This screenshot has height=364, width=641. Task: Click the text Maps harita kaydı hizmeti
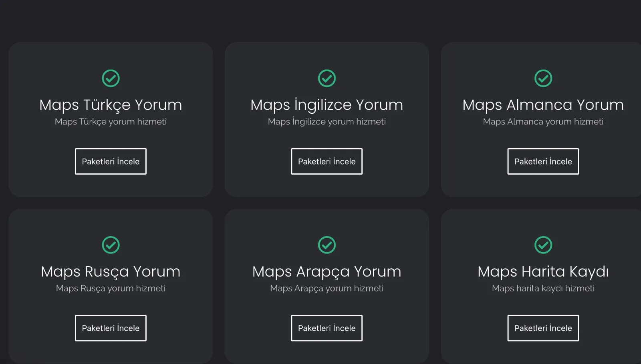(543, 288)
